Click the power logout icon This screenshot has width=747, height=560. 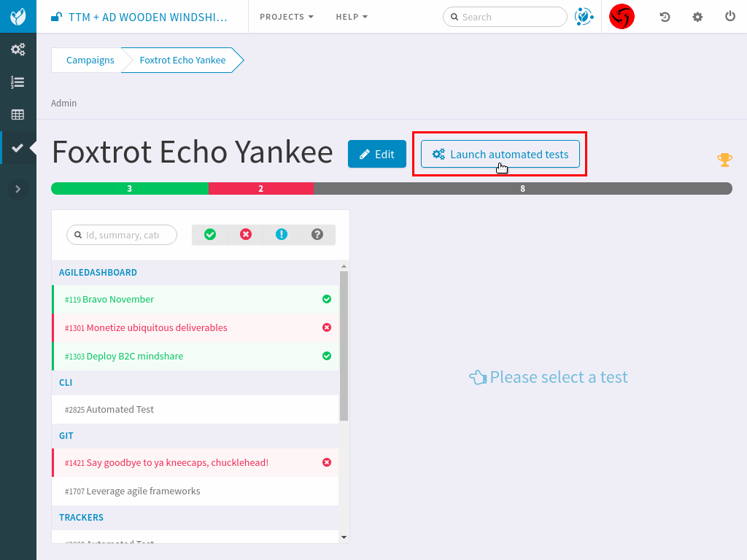[729, 16]
